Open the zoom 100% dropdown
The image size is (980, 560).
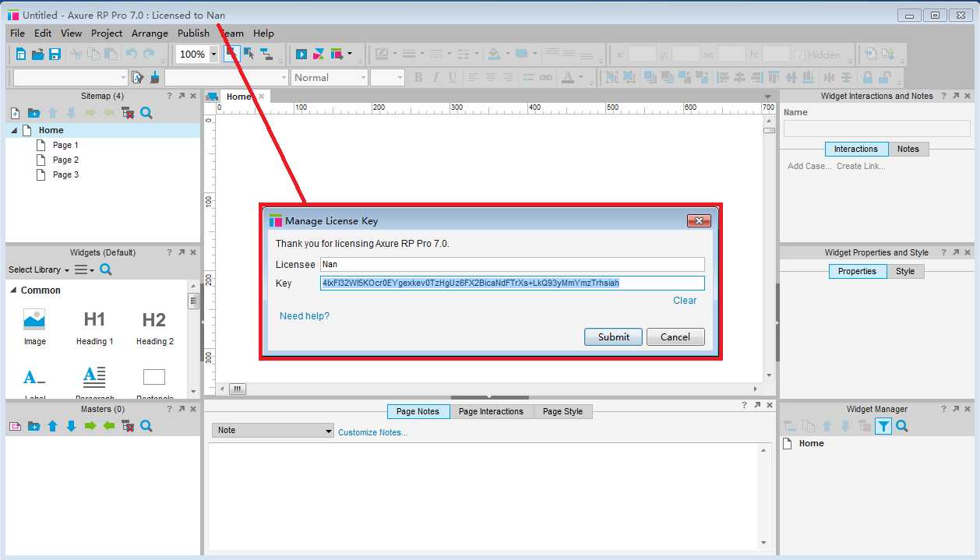point(213,55)
